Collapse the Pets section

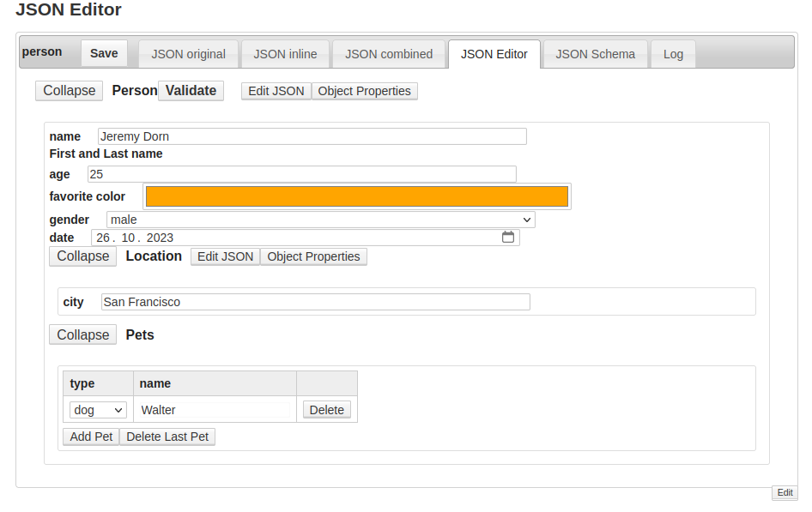pos(82,335)
